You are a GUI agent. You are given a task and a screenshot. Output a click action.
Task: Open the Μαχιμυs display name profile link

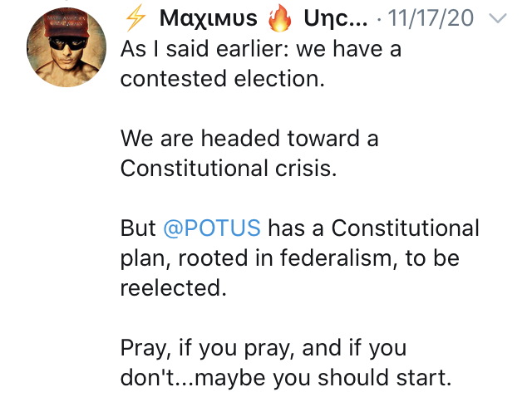click(209, 18)
